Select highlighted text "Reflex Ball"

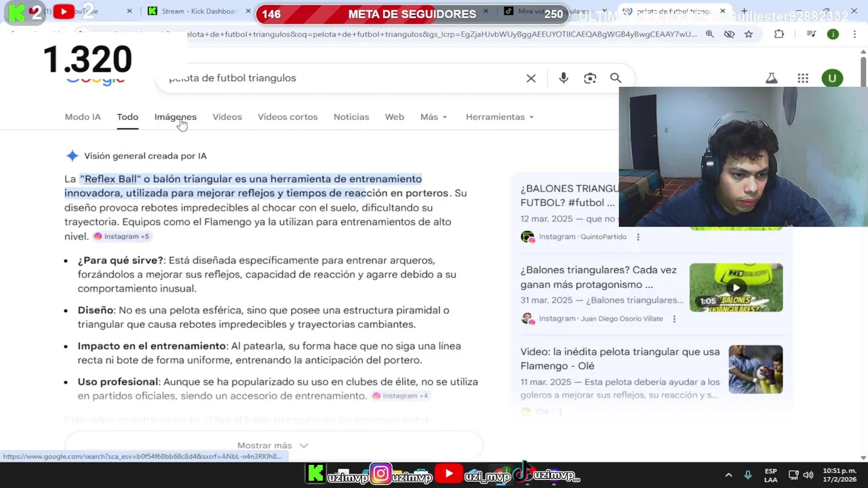[111, 179]
